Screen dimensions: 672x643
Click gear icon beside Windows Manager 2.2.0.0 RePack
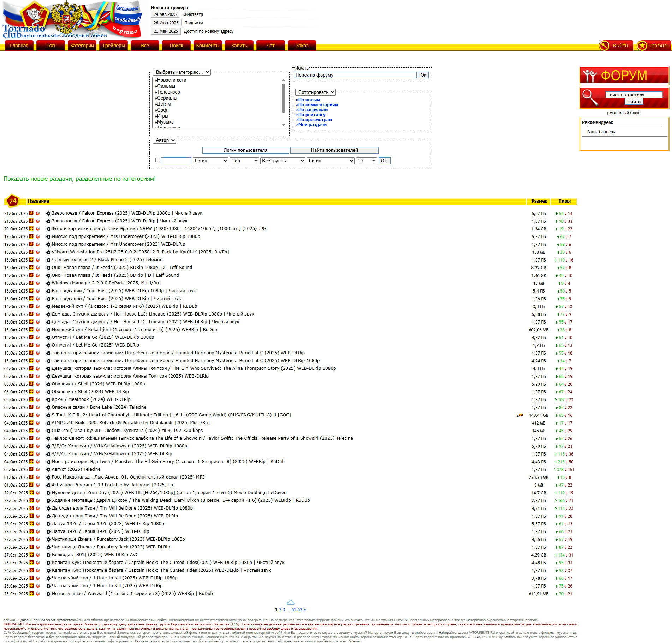pyautogui.click(x=48, y=283)
